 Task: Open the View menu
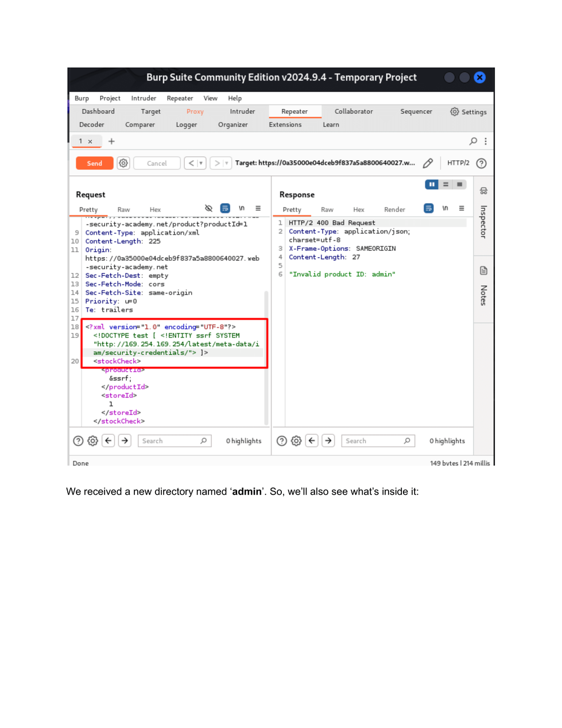point(211,98)
